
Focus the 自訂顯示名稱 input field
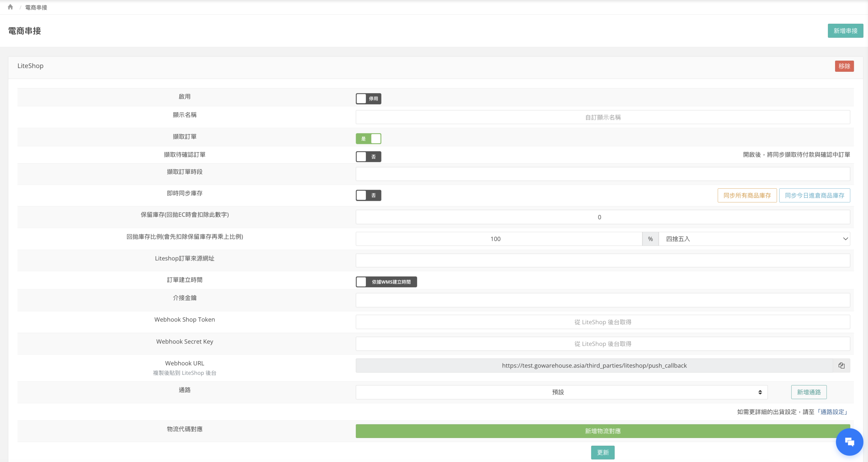pos(602,117)
